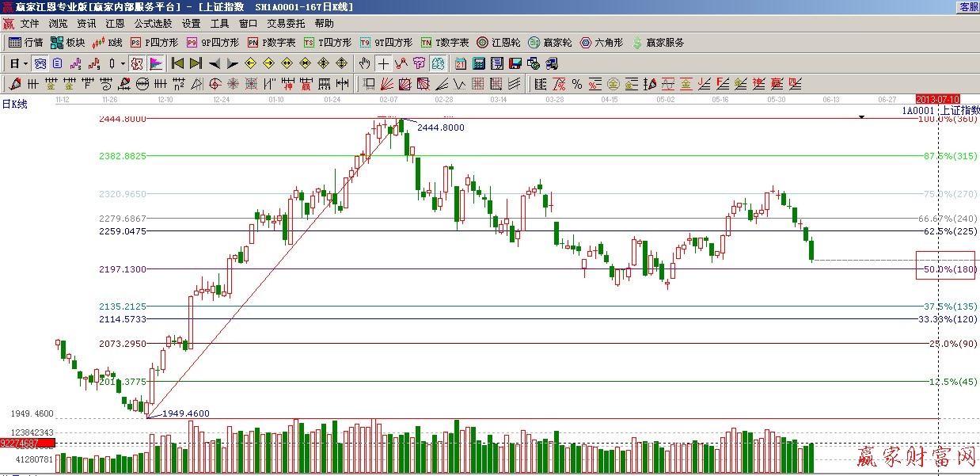The height and width of the screenshot is (476, 980).
Task: Open the 交易委托 menu
Action: click(286, 24)
